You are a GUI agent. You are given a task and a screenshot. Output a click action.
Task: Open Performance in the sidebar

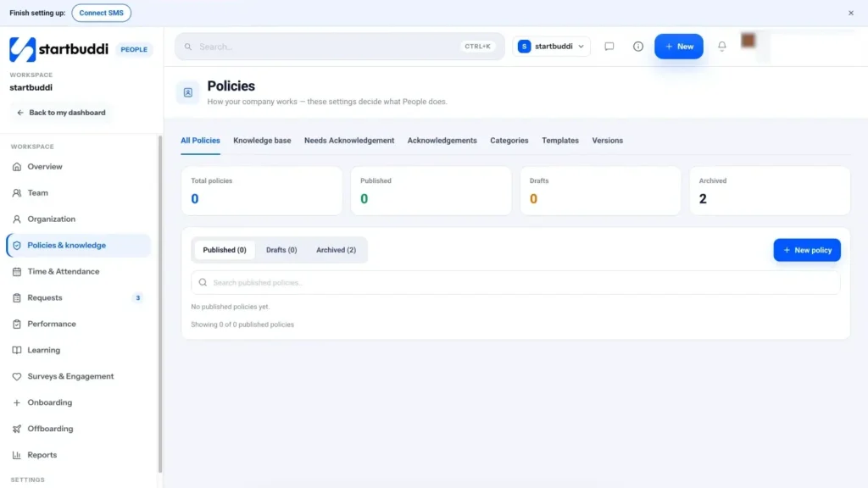tap(78, 324)
